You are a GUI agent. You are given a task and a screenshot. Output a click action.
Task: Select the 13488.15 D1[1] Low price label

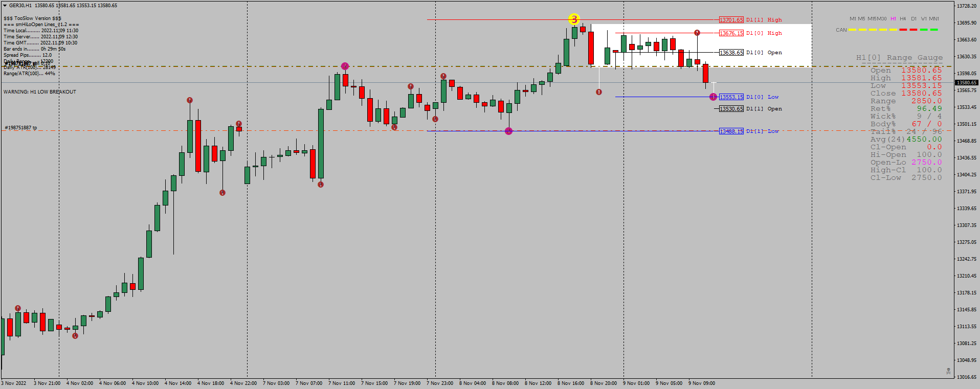tap(731, 131)
